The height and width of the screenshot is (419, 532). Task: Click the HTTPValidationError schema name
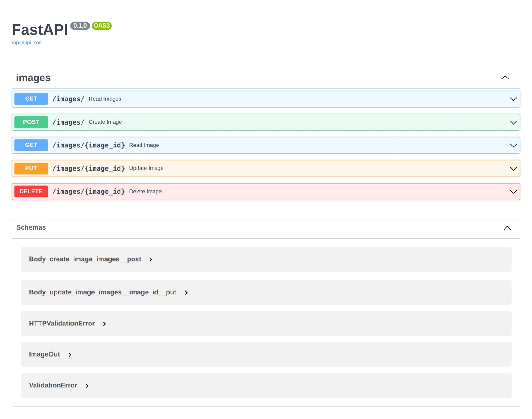62,324
